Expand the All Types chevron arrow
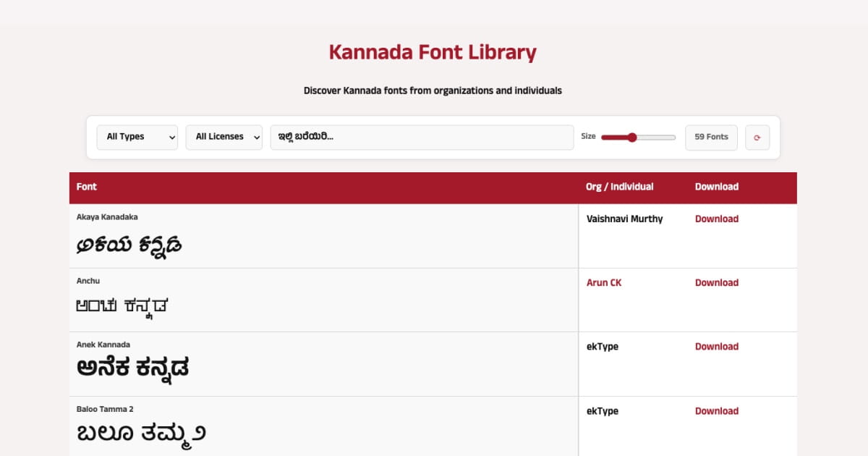Image resolution: width=868 pixels, height=456 pixels. tap(172, 138)
